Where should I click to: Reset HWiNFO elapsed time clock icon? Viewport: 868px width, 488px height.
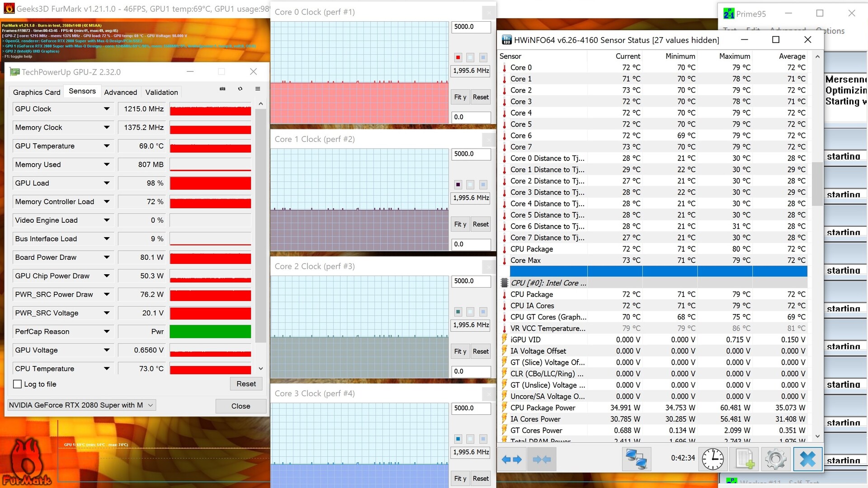[x=712, y=460]
